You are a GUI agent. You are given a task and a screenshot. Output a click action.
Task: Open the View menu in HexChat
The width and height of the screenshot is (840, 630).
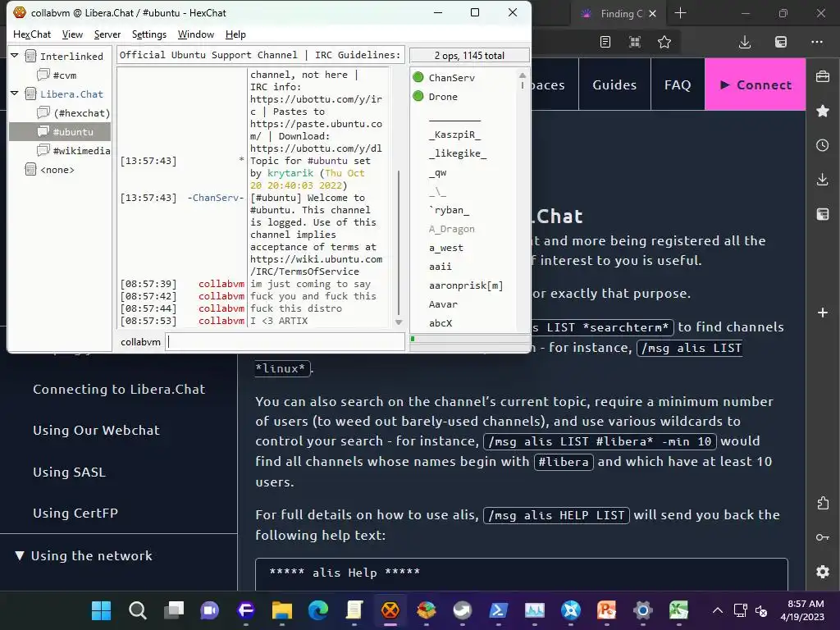point(72,34)
